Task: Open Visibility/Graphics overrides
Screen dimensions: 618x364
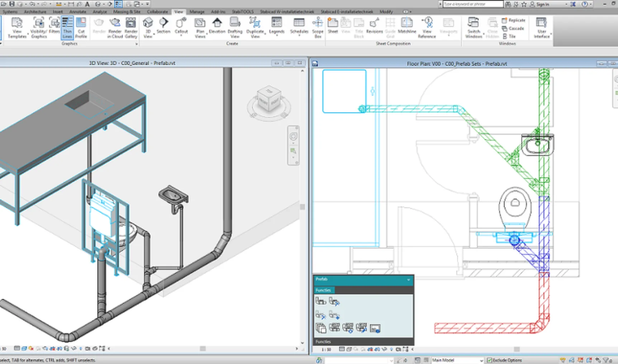Action: click(x=39, y=27)
